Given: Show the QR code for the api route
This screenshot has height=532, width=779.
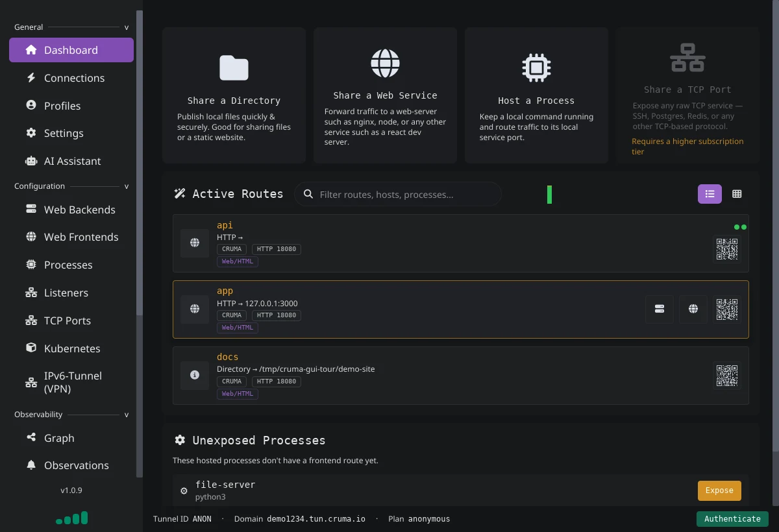Looking at the screenshot, I should click(x=727, y=249).
